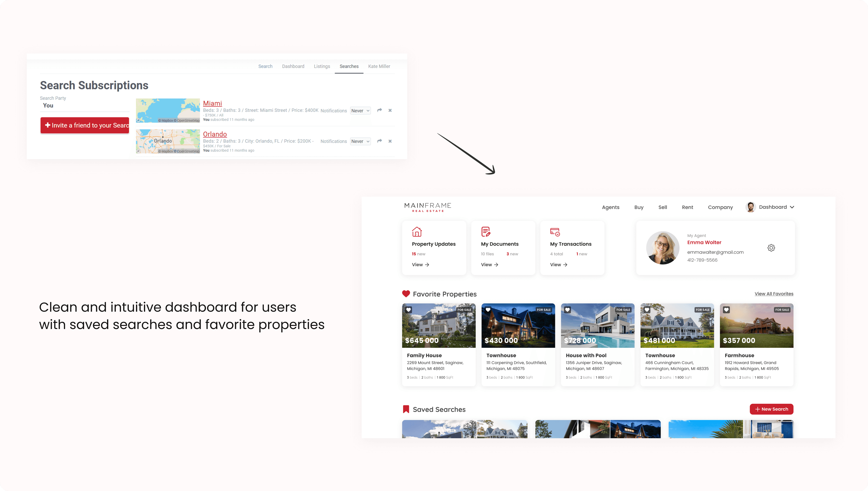The image size is (868, 491).
Task: Click Invite a friend to your Search button
Action: [85, 125]
